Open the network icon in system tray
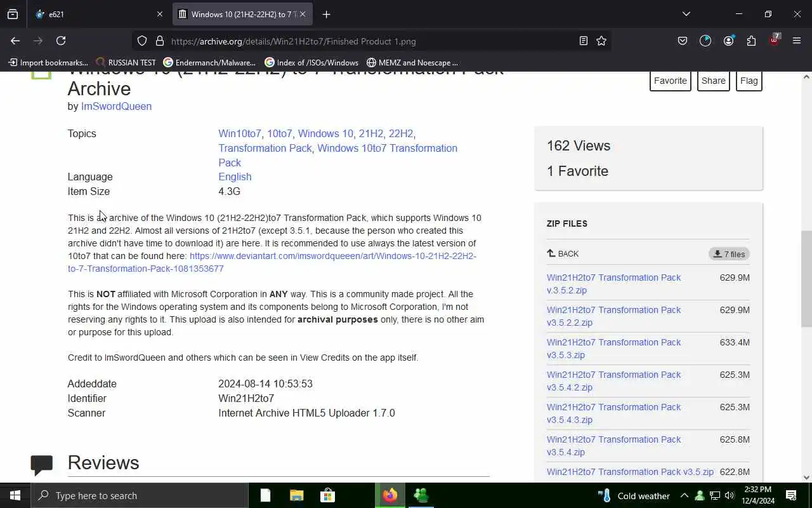Image resolution: width=812 pixels, height=508 pixels. point(715,495)
